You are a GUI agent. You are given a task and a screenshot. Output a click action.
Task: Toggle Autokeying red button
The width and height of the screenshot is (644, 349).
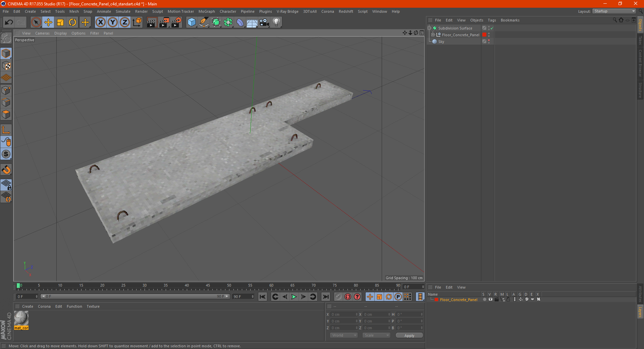[348, 297]
